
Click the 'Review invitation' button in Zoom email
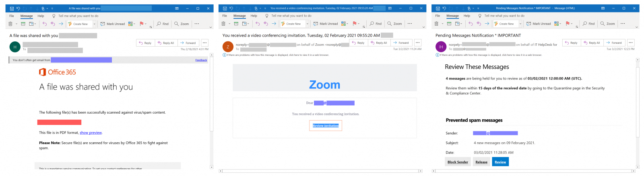[x=326, y=126]
